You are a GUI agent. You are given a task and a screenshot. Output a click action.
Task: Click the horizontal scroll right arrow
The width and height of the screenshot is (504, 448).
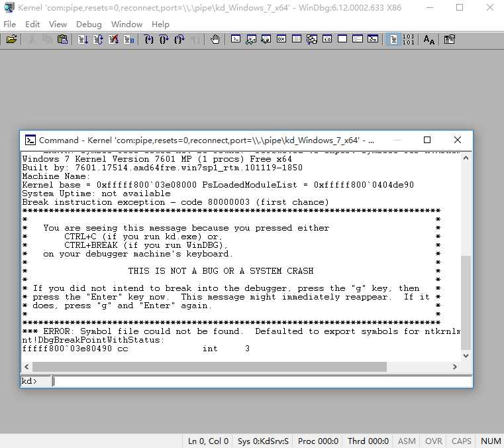point(454,366)
